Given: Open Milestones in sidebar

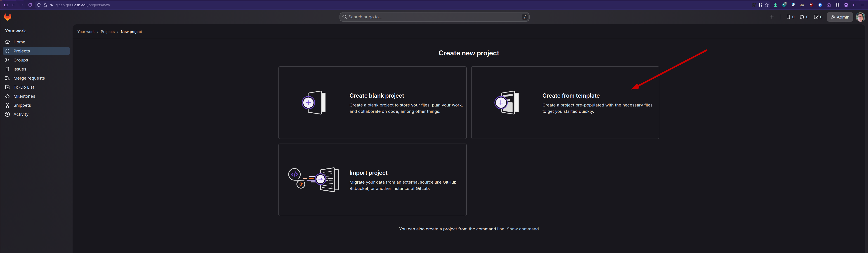Looking at the screenshot, I should point(24,96).
